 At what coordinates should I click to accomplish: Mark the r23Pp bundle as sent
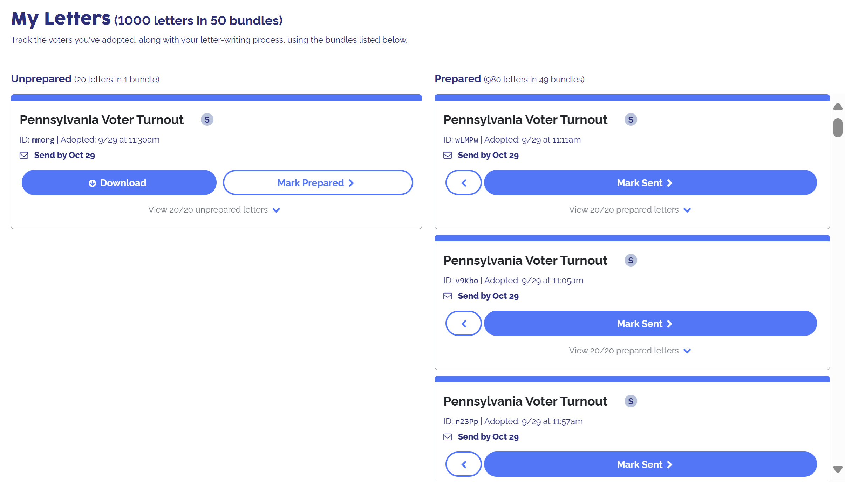tap(650, 464)
